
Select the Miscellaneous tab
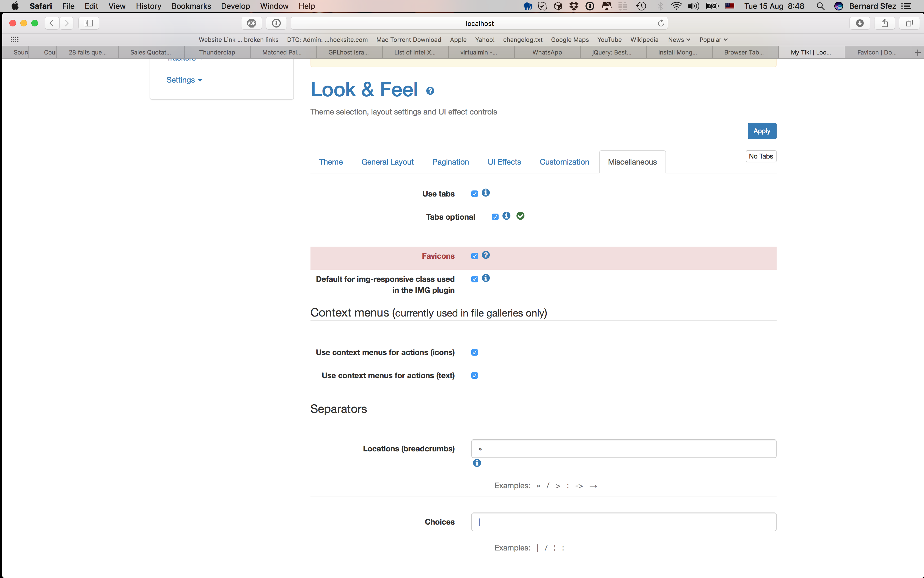(632, 162)
